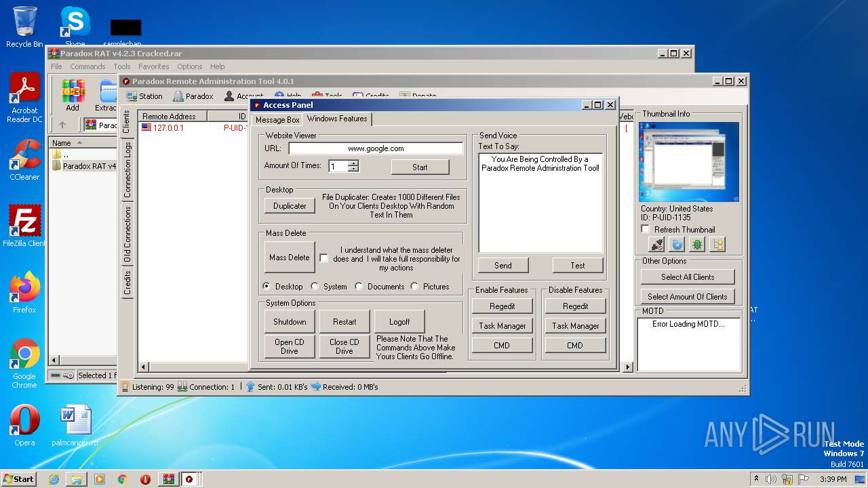Go up one folder in WinRAR
868x488 pixels.
point(62,125)
